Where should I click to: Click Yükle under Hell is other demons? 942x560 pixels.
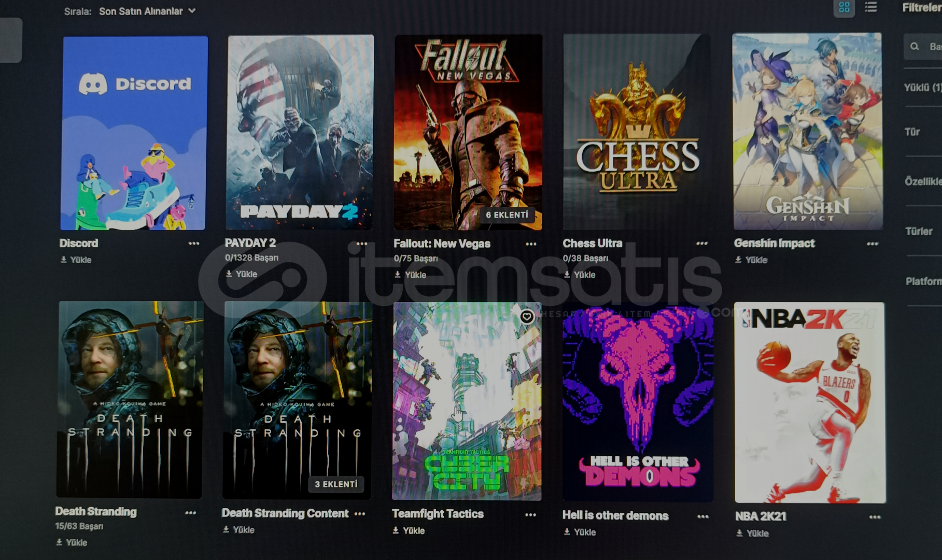click(x=580, y=532)
